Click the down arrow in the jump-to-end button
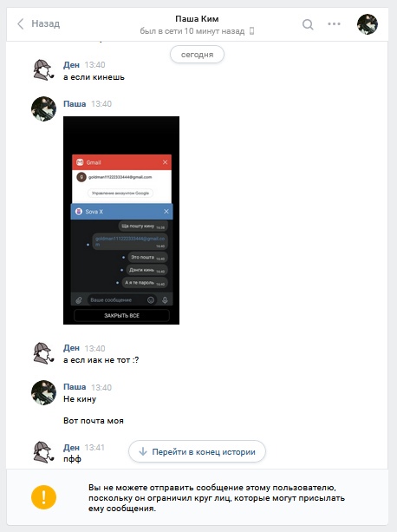 (143, 451)
